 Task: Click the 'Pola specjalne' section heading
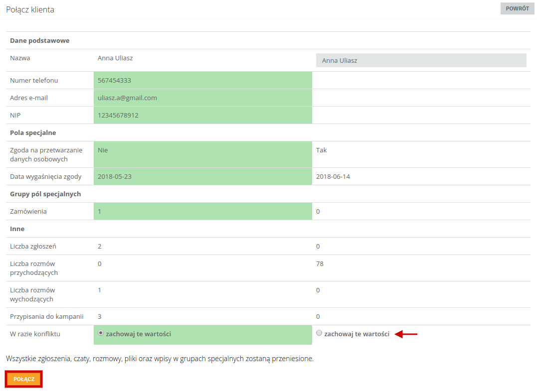click(x=33, y=132)
